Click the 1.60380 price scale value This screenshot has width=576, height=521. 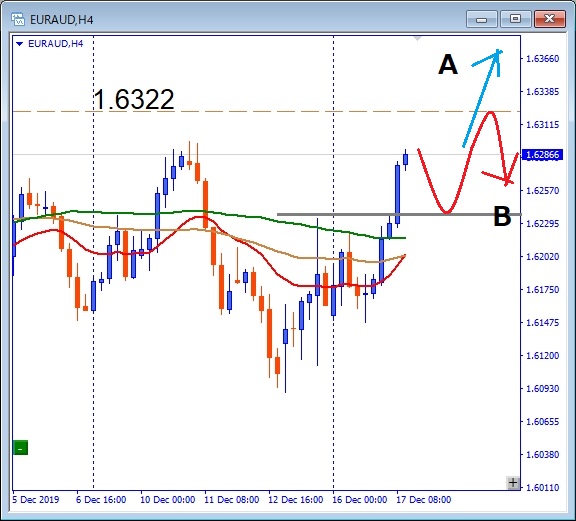coord(543,454)
